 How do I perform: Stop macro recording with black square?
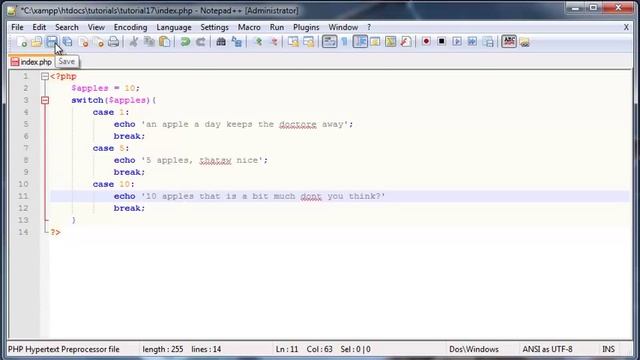(x=441, y=42)
